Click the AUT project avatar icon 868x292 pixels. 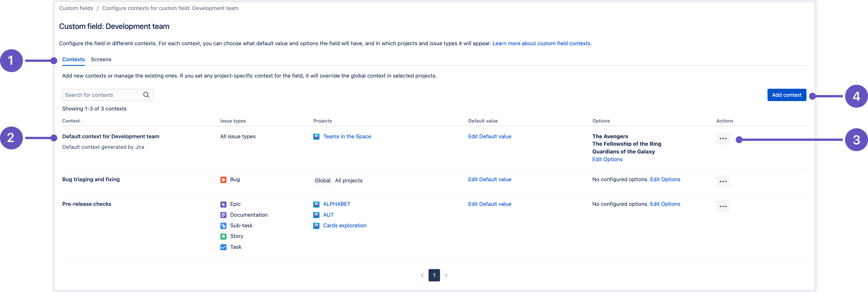(x=316, y=215)
